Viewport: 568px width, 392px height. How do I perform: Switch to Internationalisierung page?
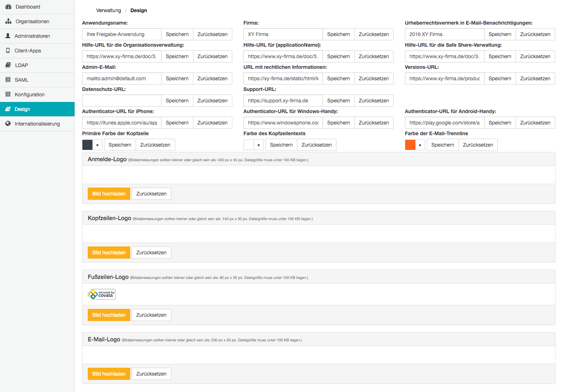pos(37,124)
